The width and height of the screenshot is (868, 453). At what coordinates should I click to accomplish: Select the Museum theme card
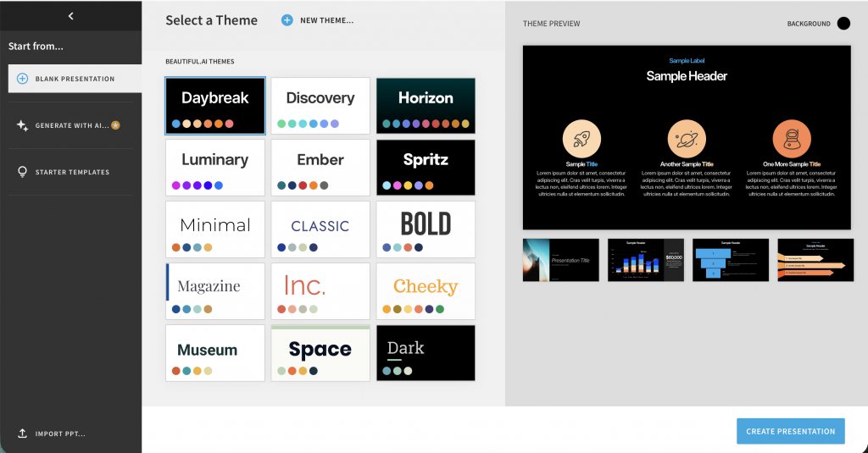tap(215, 353)
